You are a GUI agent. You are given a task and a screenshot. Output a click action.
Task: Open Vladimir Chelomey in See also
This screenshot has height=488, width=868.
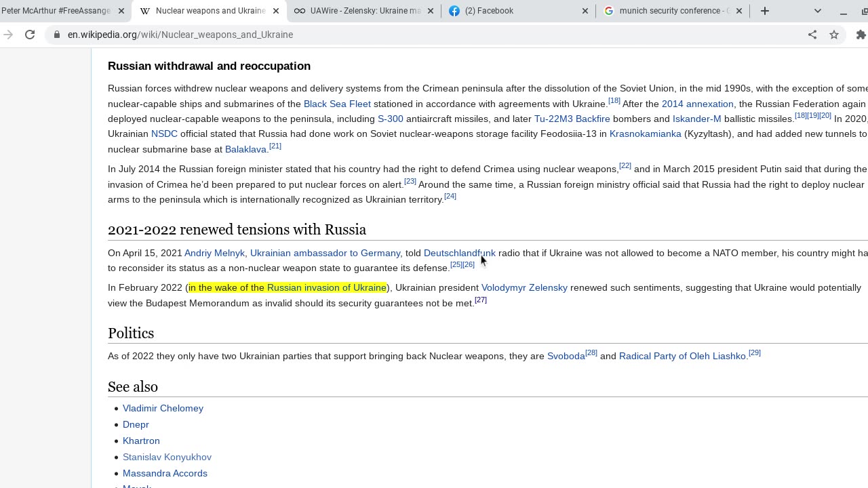click(x=163, y=408)
